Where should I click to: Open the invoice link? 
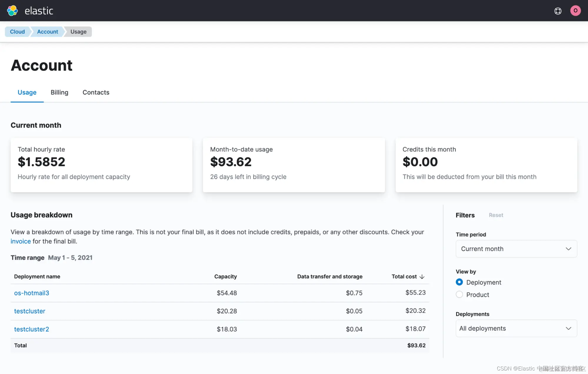(x=21, y=241)
